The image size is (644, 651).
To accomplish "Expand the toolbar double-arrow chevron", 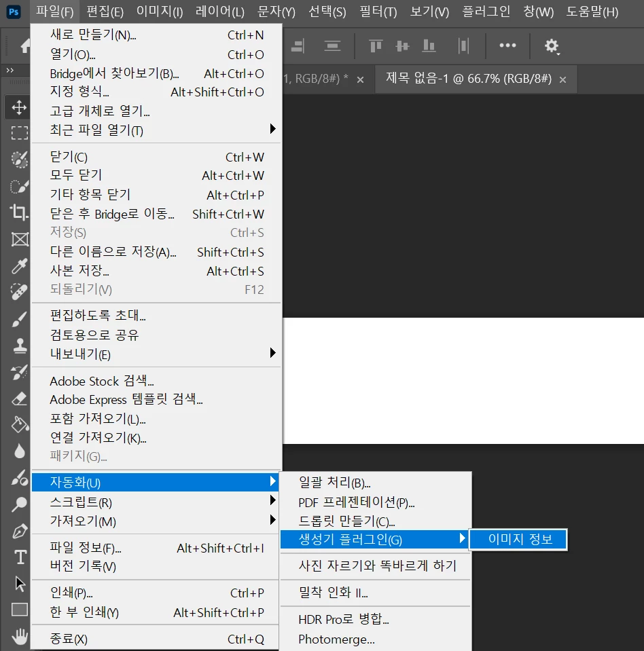I will coord(10,71).
